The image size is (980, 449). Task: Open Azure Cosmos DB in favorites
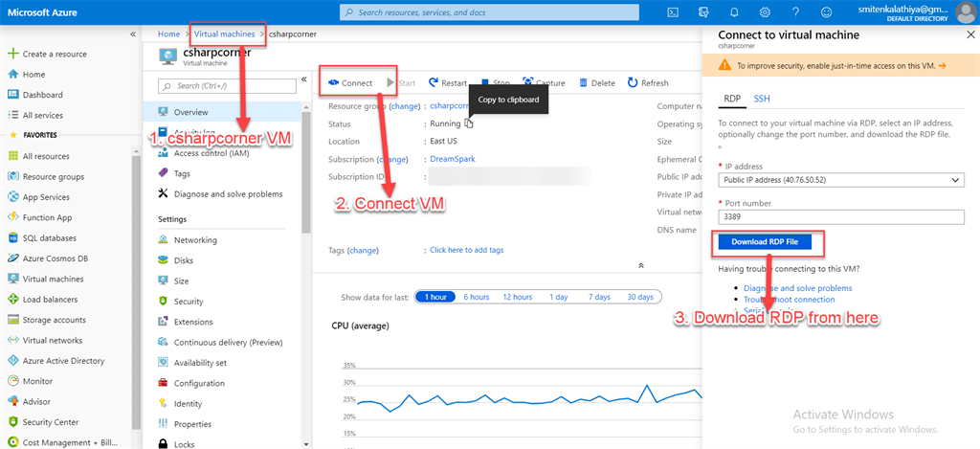(x=55, y=258)
